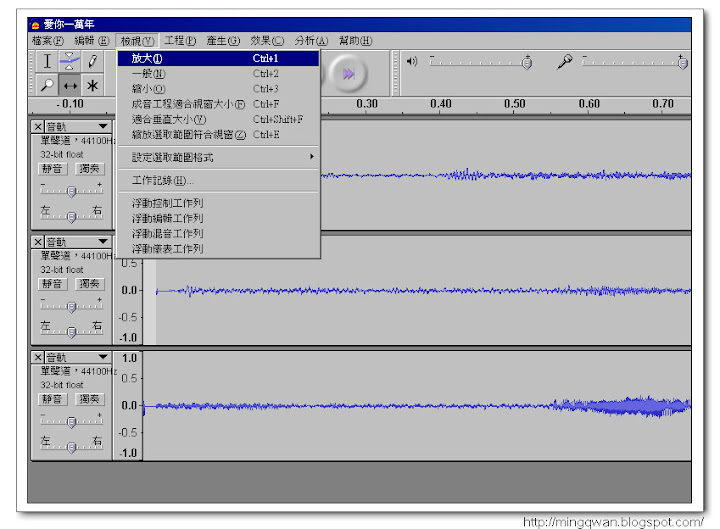Choose zoom-to-selection Ctrl+E menu entry
720x529 pixels.
(219, 135)
